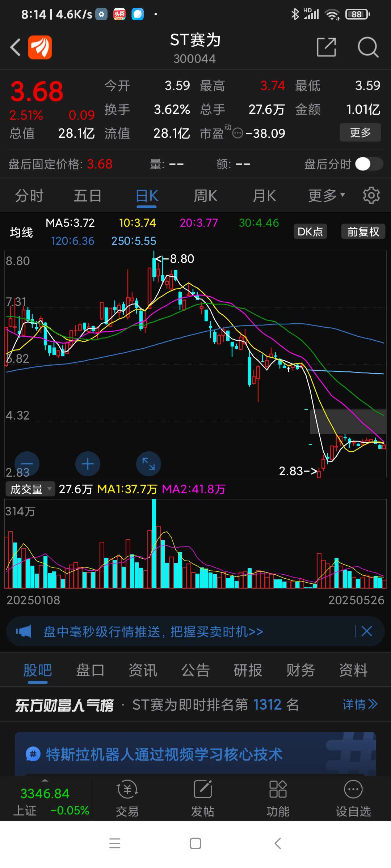This screenshot has width=391, height=868.
Task: Open the search magnifier icon
Action: pyautogui.click(x=368, y=47)
